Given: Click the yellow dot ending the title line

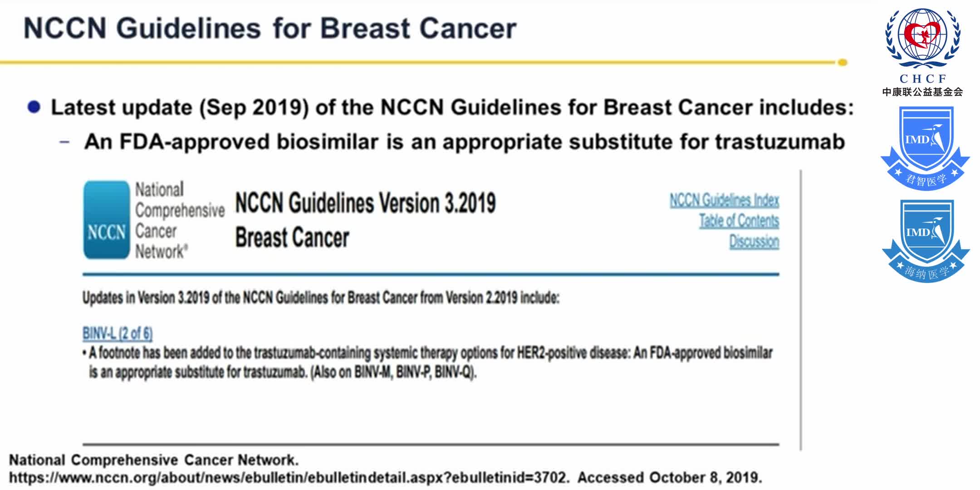Looking at the screenshot, I should pos(842,63).
